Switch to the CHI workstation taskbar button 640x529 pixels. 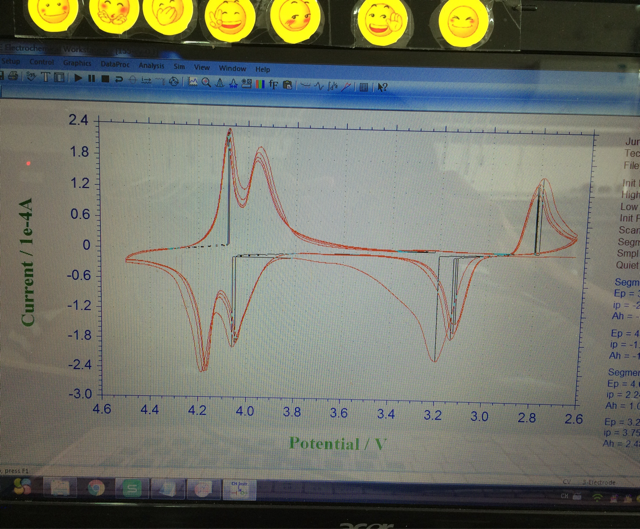pos(240,489)
